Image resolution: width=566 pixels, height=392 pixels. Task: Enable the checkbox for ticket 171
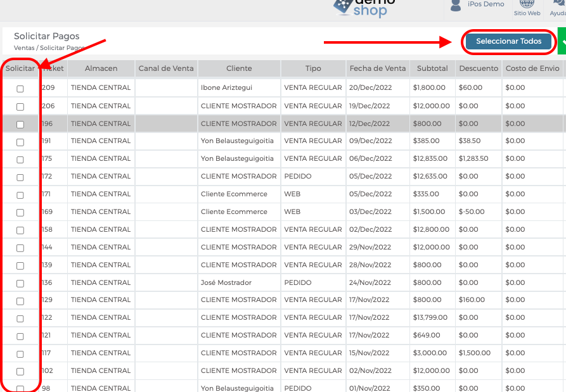20,195
